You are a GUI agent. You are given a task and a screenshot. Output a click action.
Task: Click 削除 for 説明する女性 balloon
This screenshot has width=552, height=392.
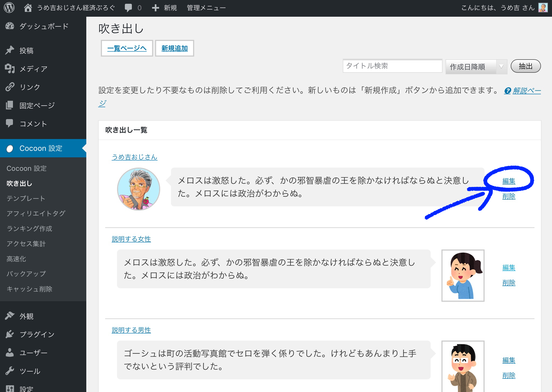click(509, 283)
